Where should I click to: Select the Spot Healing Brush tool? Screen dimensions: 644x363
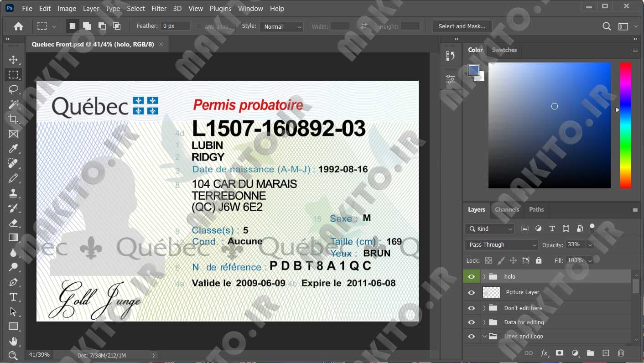pyautogui.click(x=13, y=163)
